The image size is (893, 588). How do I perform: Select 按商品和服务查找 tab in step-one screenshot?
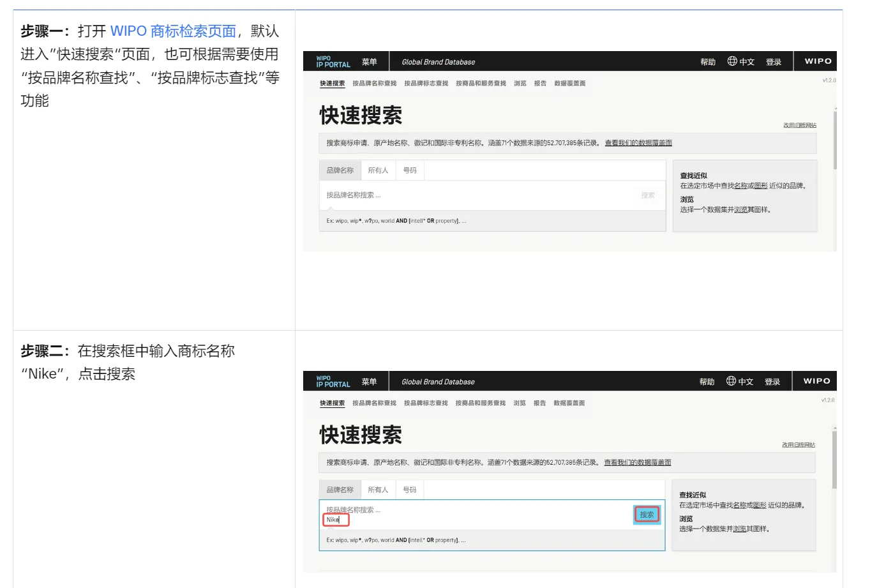pyautogui.click(x=481, y=84)
